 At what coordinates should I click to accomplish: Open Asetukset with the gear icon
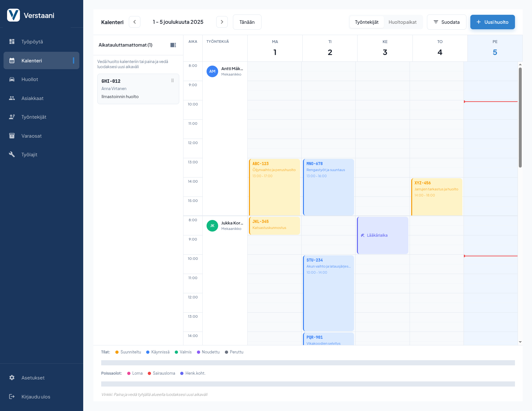pyautogui.click(x=12, y=378)
